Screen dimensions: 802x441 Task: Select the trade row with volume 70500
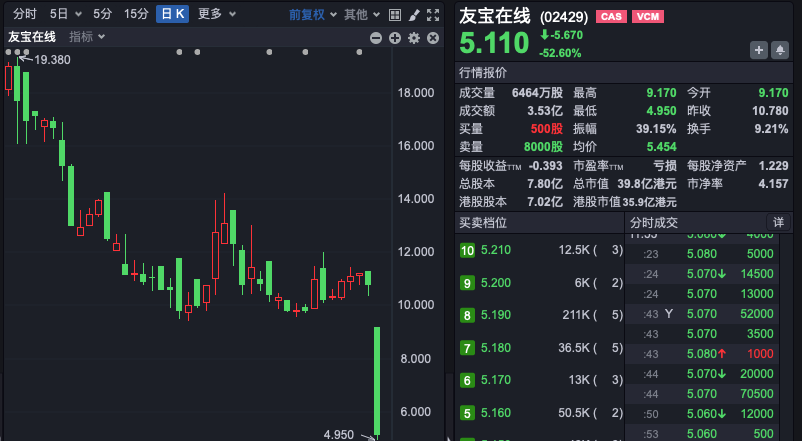[702, 393]
